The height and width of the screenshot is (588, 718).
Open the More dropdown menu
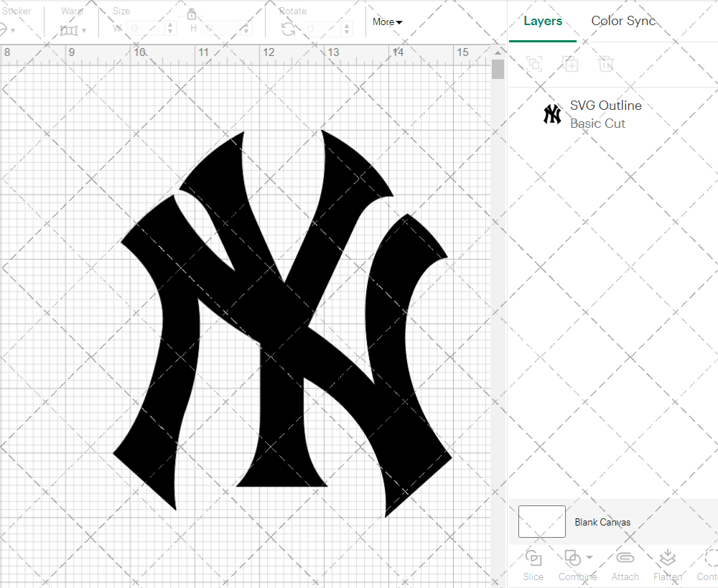click(387, 22)
